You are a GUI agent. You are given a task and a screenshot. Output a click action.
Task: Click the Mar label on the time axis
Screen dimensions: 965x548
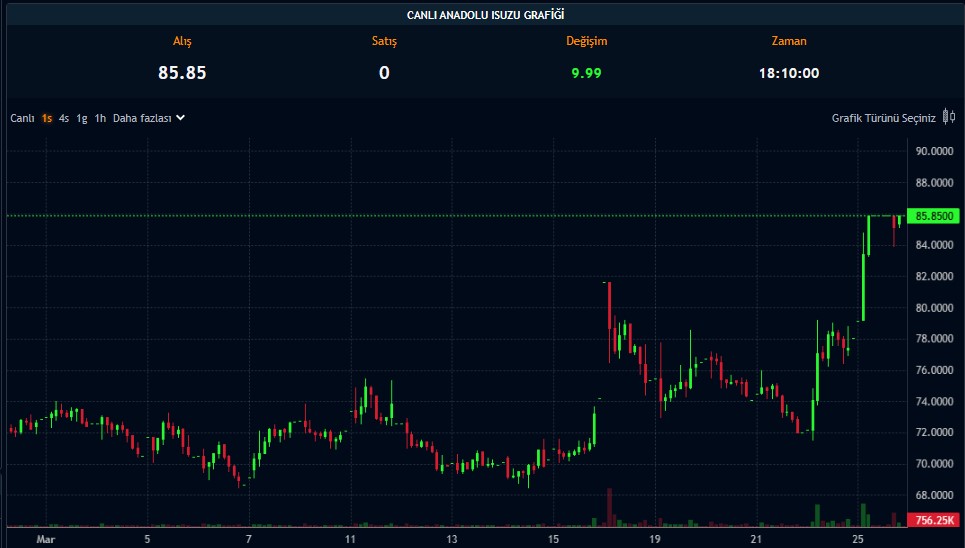(x=43, y=539)
